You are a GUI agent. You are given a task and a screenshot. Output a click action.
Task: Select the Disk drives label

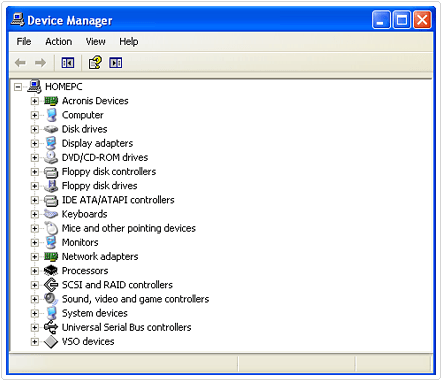[x=85, y=129]
